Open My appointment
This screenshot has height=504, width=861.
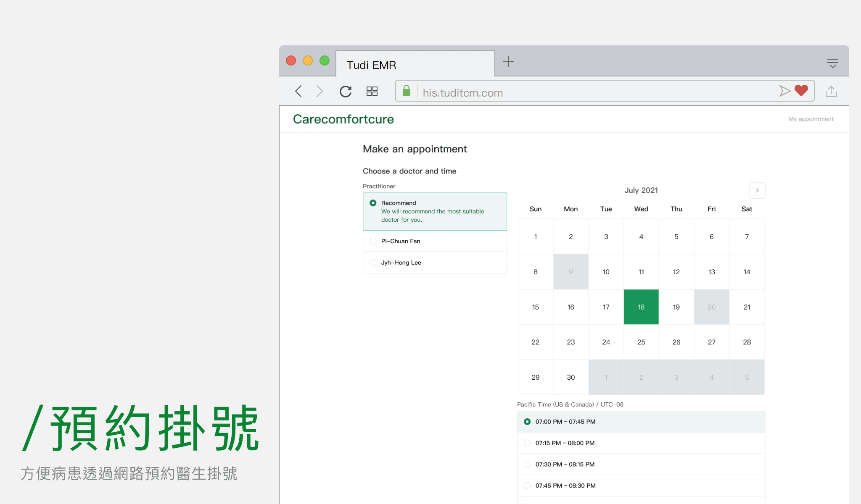811,119
